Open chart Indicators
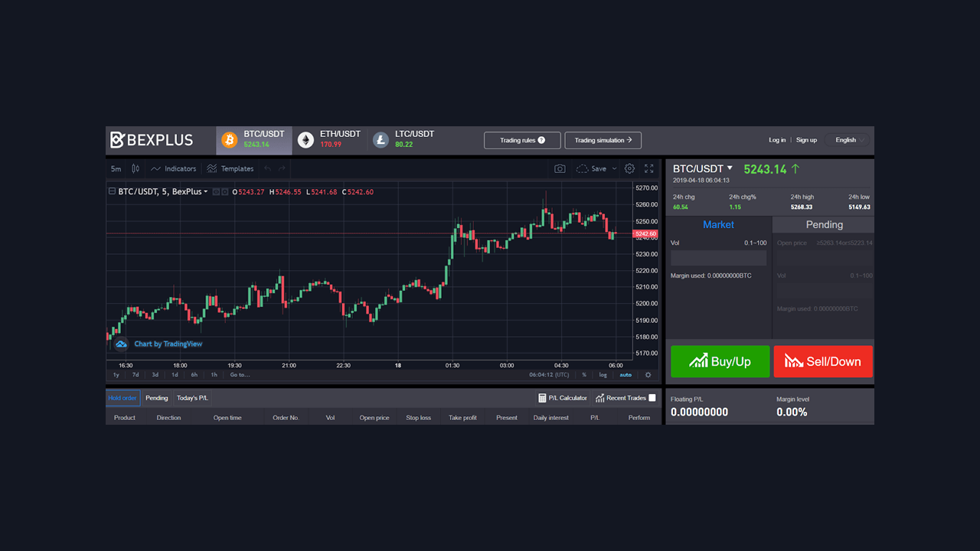Viewport: 980px width, 551px height. 174,168
